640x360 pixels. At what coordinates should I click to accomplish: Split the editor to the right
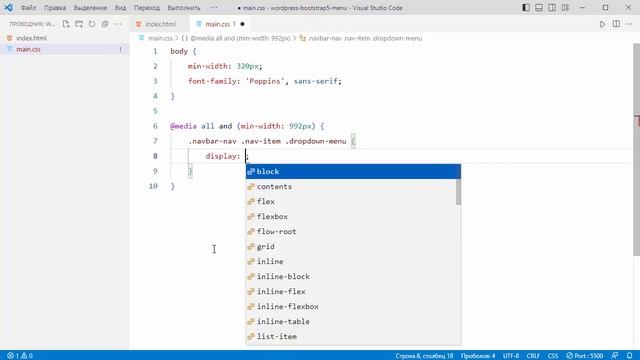pyautogui.click(x=616, y=24)
